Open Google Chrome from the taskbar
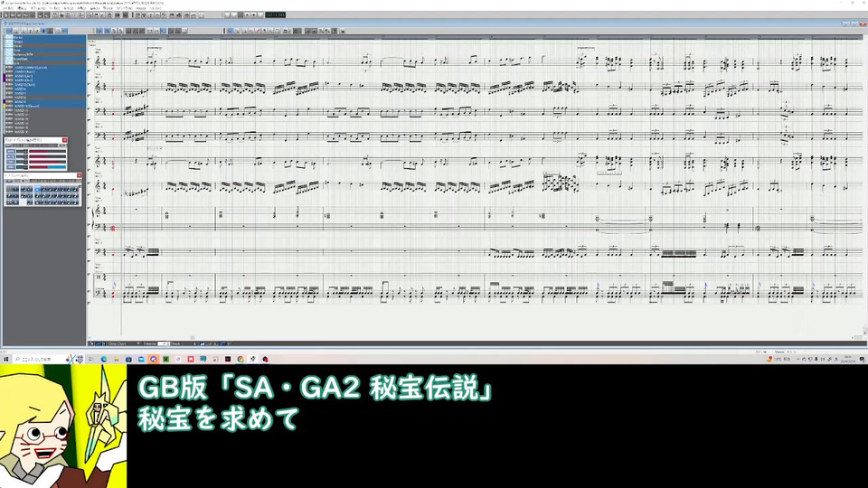 coord(241,359)
